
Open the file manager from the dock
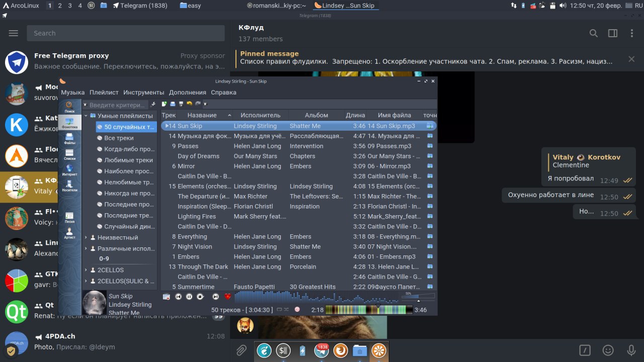(x=359, y=350)
